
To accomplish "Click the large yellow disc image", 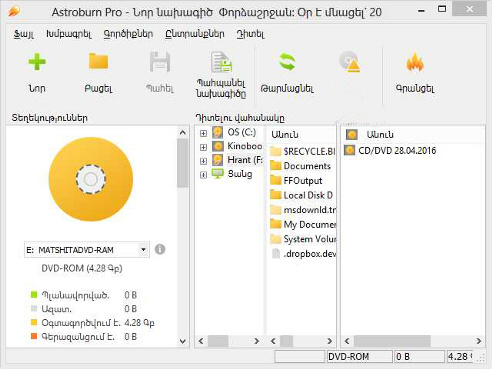I will coord(91,179).
